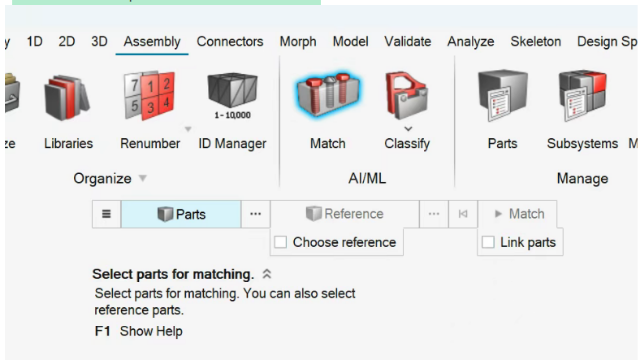
Task: Click the F1 Show Help link
Action: tap(138, 331)
